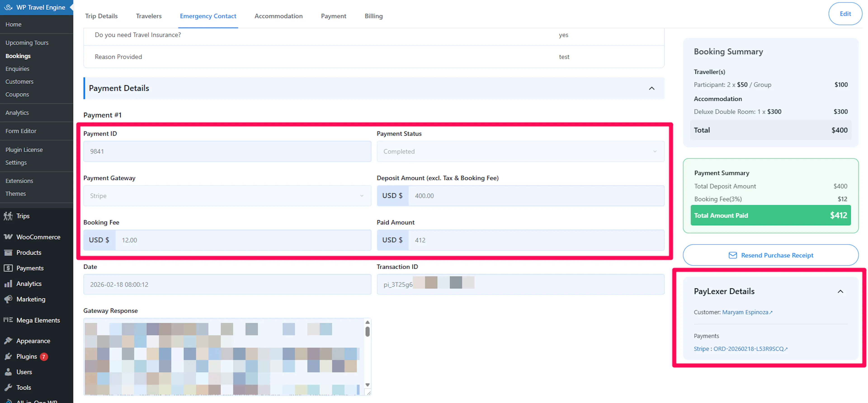Click the Appearance paintbrush icon

click(8, 341)
